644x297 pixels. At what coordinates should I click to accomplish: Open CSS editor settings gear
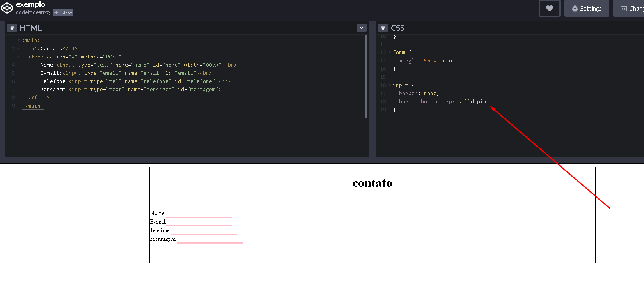[383, 28]
